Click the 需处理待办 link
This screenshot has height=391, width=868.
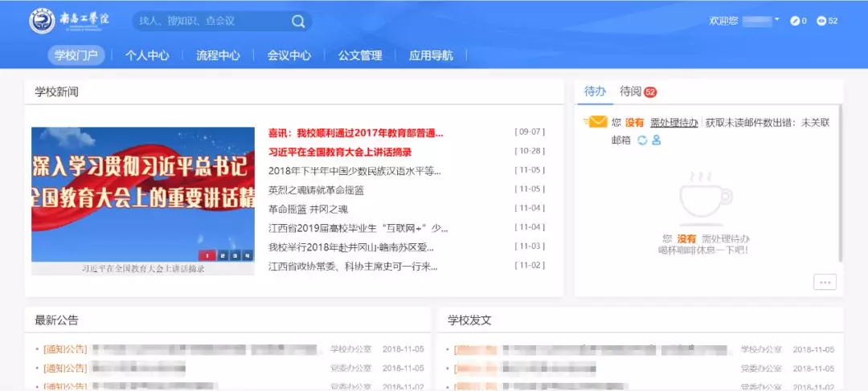click(674, 123)
